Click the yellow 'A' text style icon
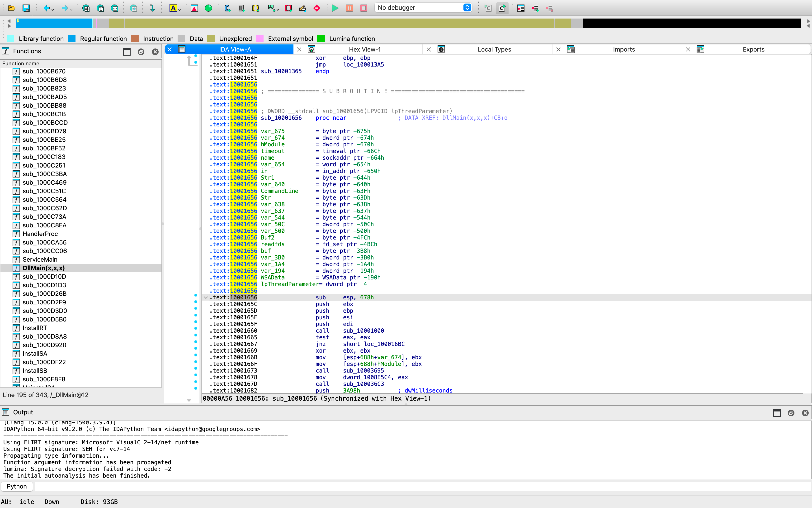812x508 pixels. coord(173,8)
